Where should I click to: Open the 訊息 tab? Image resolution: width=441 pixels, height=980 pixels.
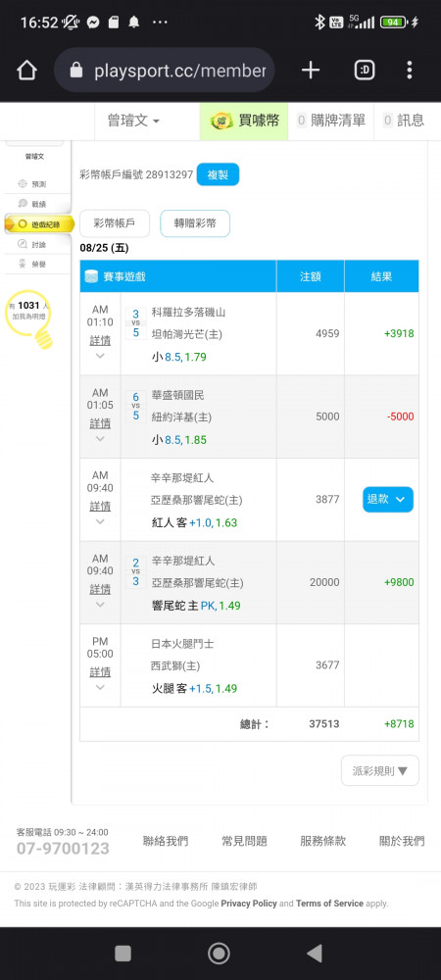404,122
